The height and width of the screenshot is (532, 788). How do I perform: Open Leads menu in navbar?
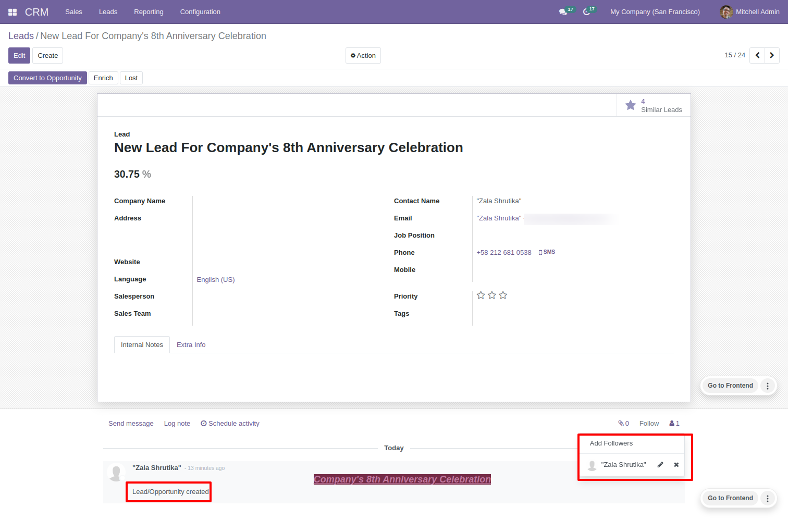pos(108,12)
